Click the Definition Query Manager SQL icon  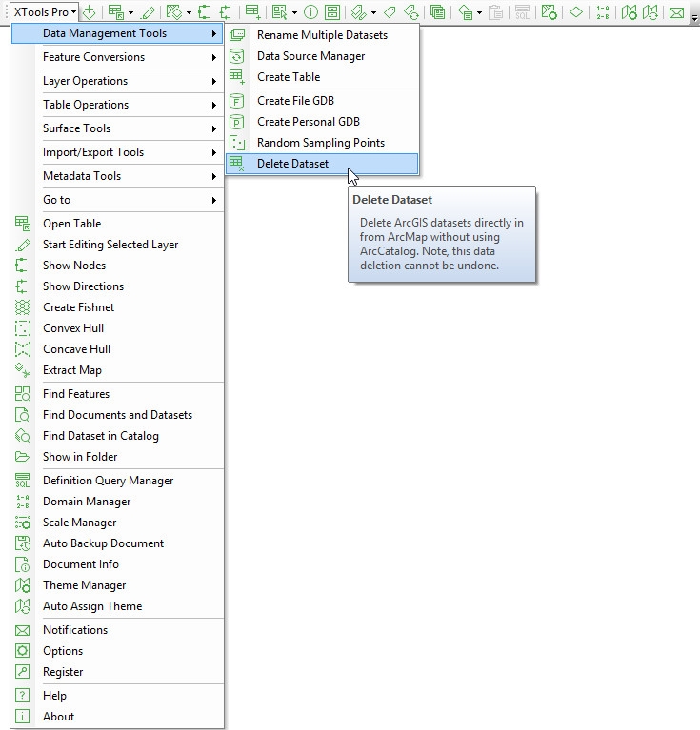(23, 481)
